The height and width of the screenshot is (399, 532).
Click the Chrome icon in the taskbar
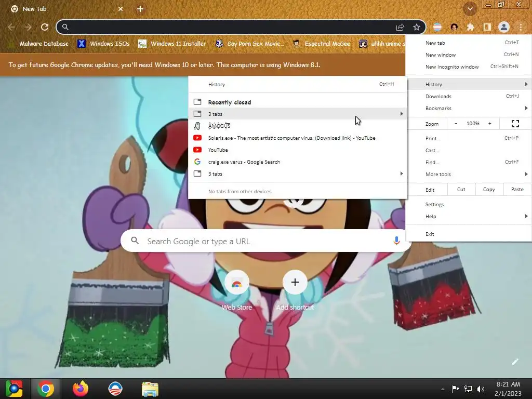coord(46,389)
